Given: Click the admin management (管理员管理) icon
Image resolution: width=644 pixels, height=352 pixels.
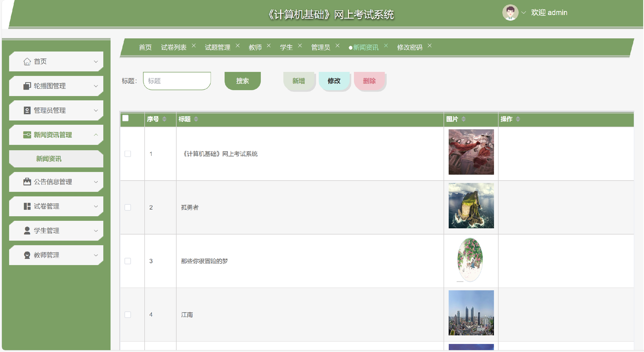Looking at the screenshot, I should click(x=27, y=111).
